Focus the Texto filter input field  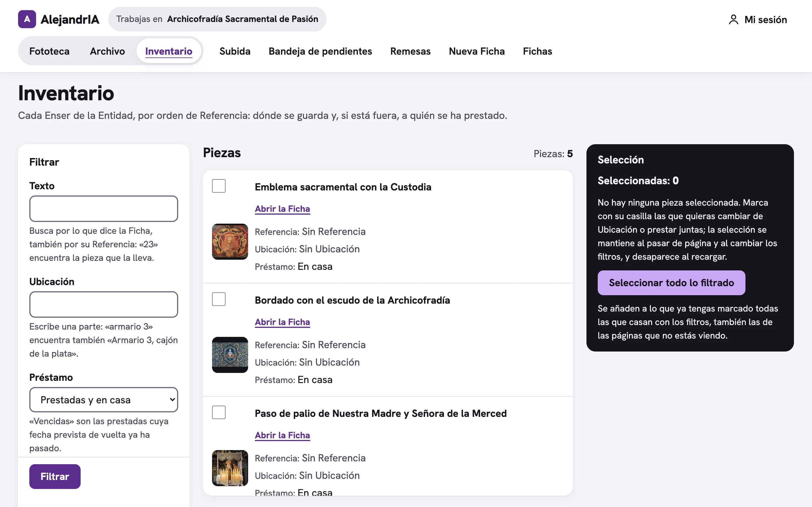click(x=104, y=208)
